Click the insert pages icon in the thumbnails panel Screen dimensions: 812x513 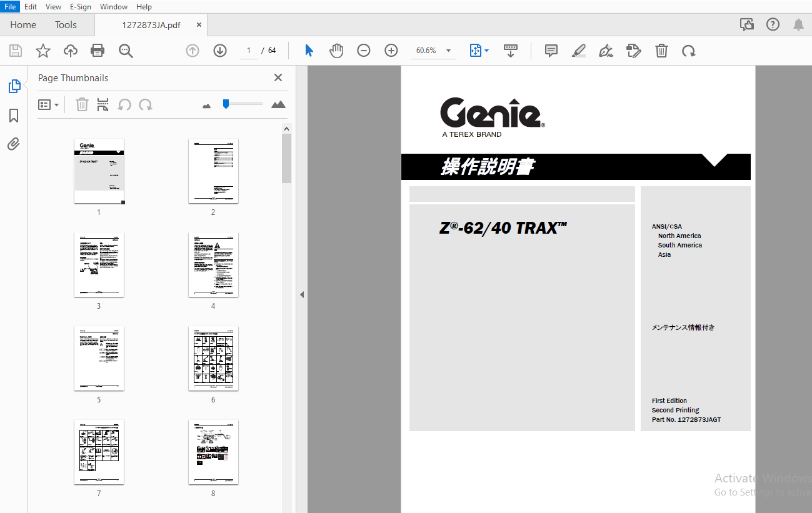point(103,104)
